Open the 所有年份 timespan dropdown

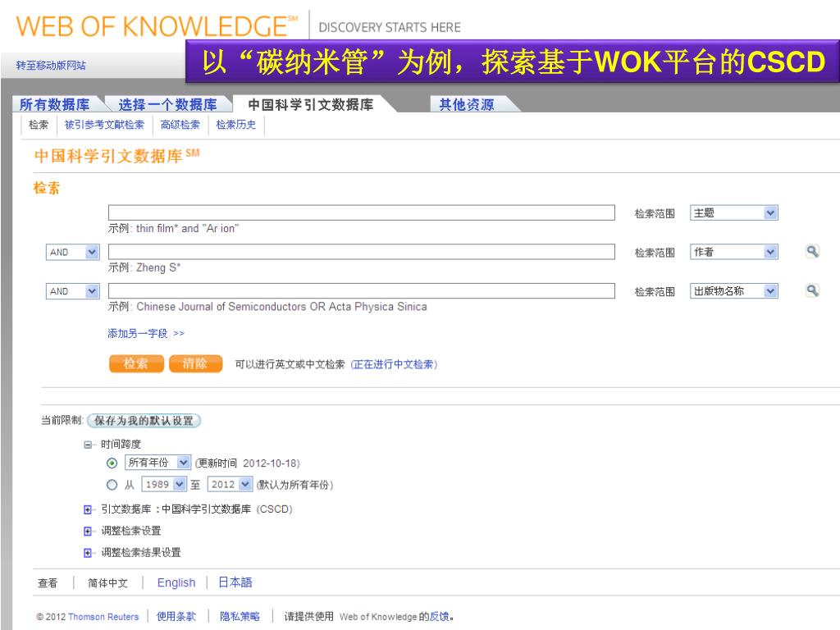point(157,463)
